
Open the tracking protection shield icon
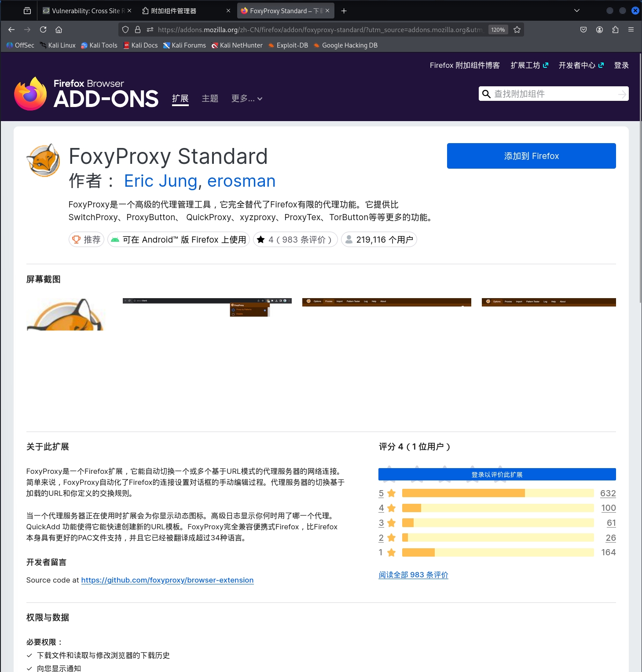click(125, 30)
